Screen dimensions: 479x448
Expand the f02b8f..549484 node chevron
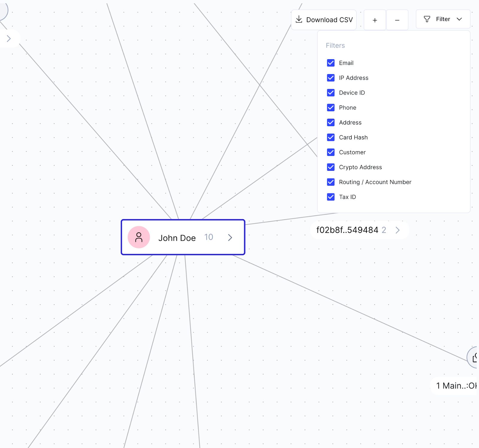[398, 230]
